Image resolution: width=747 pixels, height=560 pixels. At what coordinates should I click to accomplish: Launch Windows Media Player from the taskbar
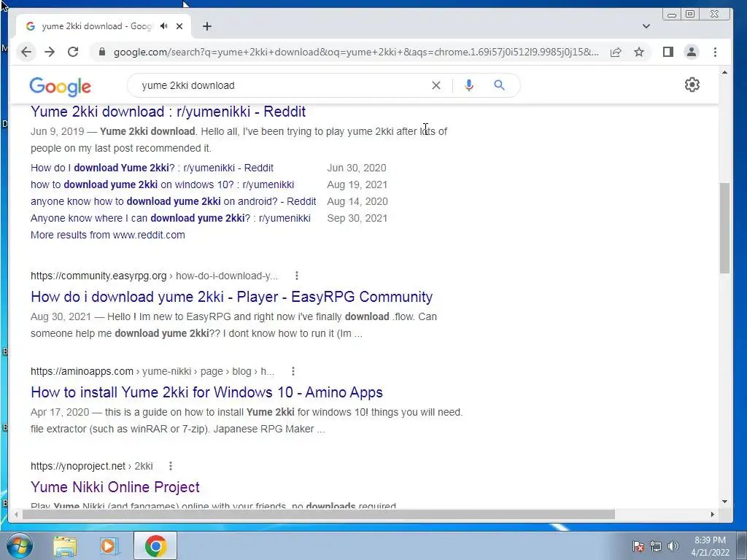tap(109, 546)
